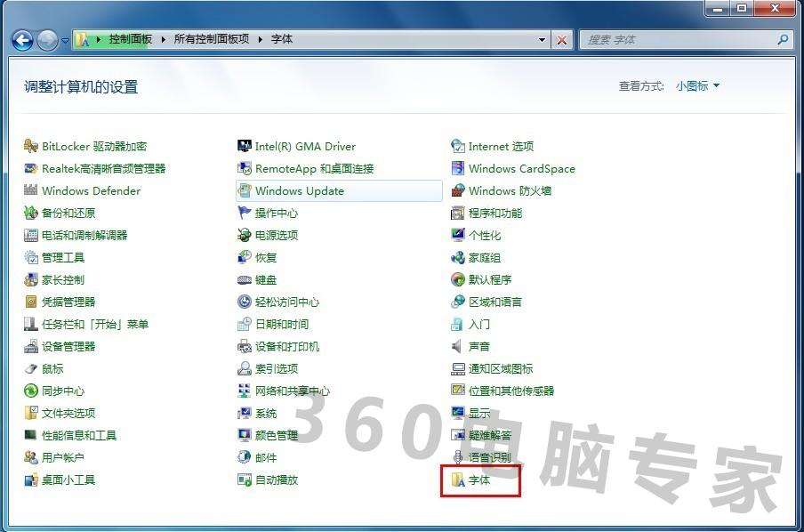The height and width of the screenshot is (532, 804).
Task: Click the Windows Update icon
Action: click(244, 190)
